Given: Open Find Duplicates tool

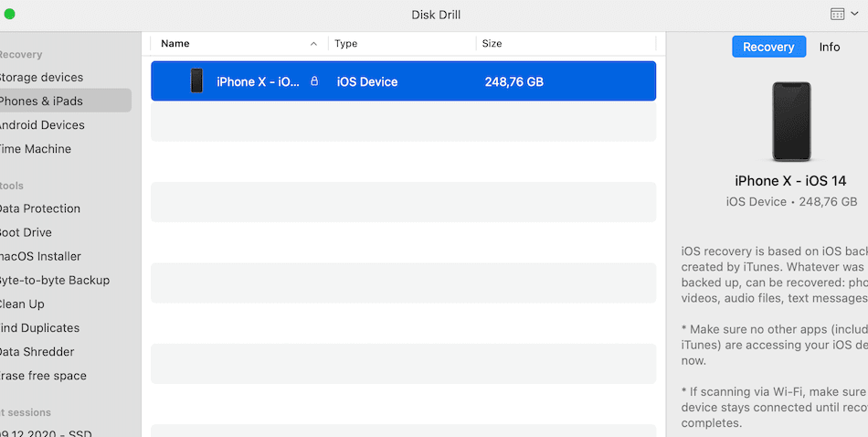Looking at the screenshot, I should [x=38, y=328].
